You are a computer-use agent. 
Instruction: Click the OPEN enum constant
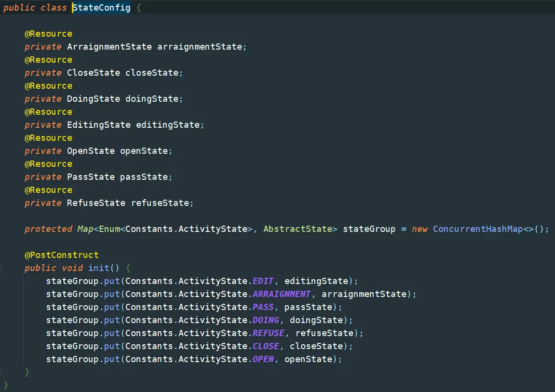click(x=263, y=359)
